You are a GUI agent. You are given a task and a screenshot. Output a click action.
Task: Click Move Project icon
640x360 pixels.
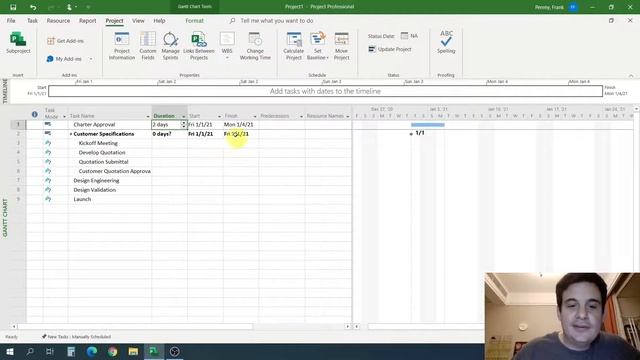341,46
